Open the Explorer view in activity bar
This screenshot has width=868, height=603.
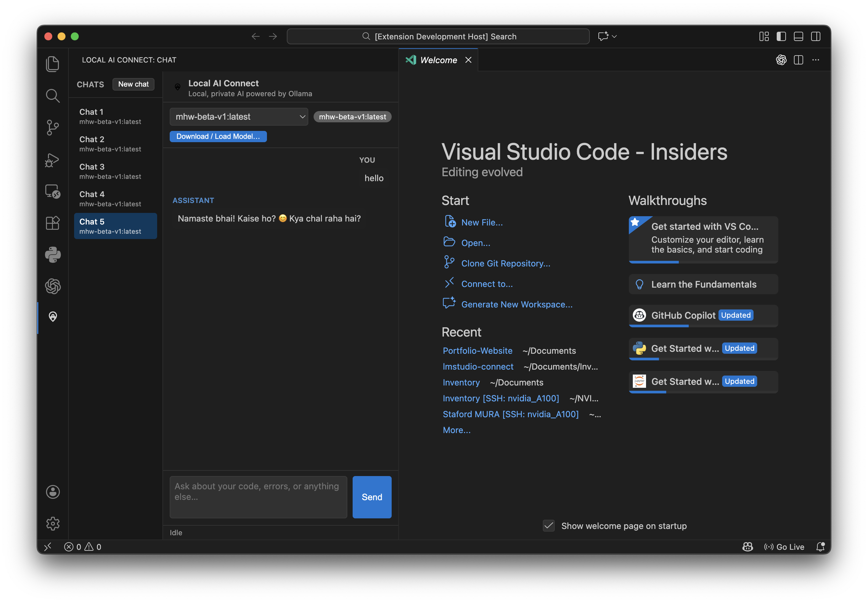point(53,64)
